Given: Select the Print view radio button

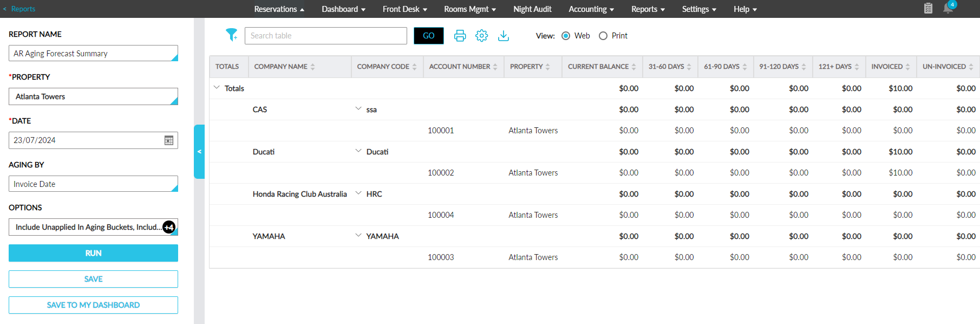Looking at the screenshot, I should pyautogui.click(x=603, y=36).
